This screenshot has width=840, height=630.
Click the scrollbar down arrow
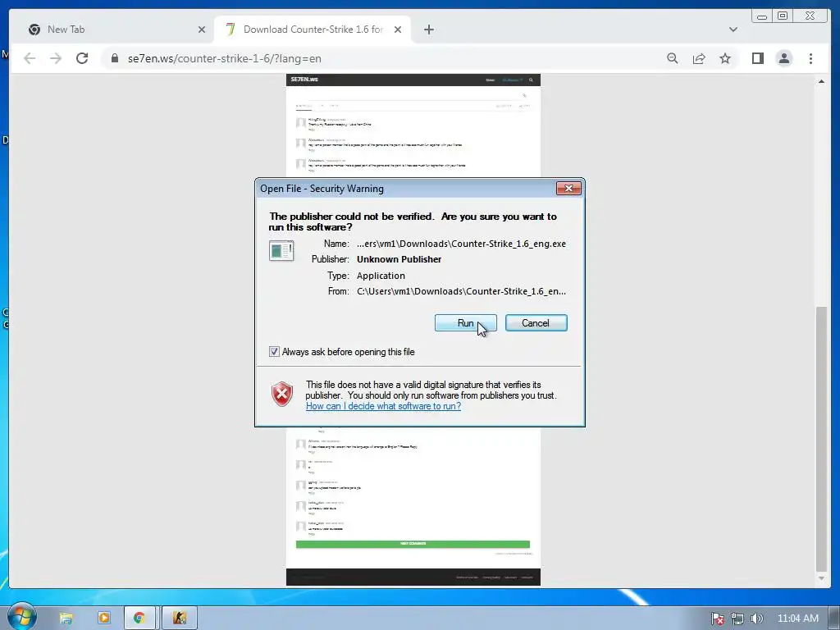tap(821, 578)
